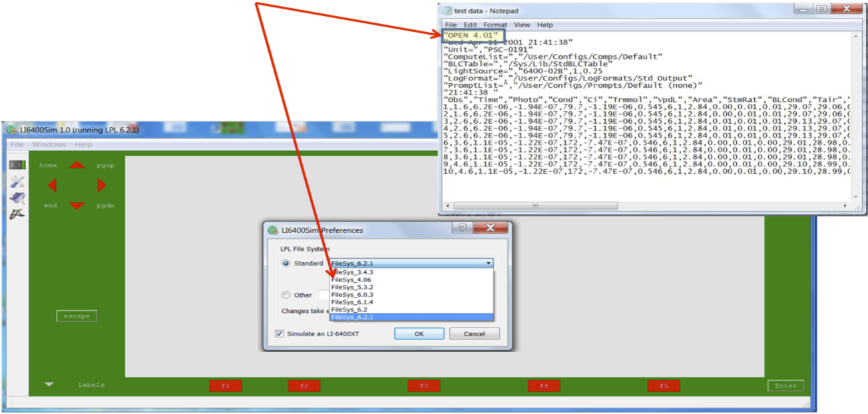
Task: Click the "OPEN 4.01" line in Notepad
Action: point(471,35)
